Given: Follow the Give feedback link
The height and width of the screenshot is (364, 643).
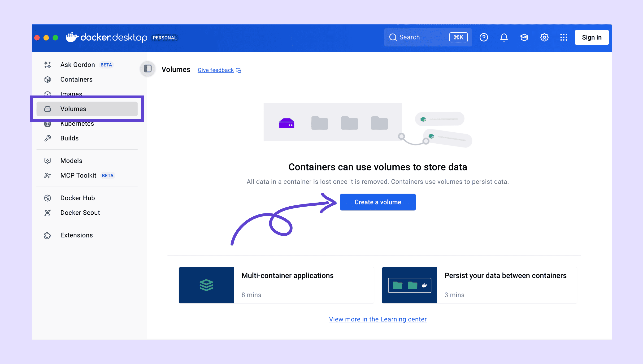Looking at the screenshot, I should (216, 70).
